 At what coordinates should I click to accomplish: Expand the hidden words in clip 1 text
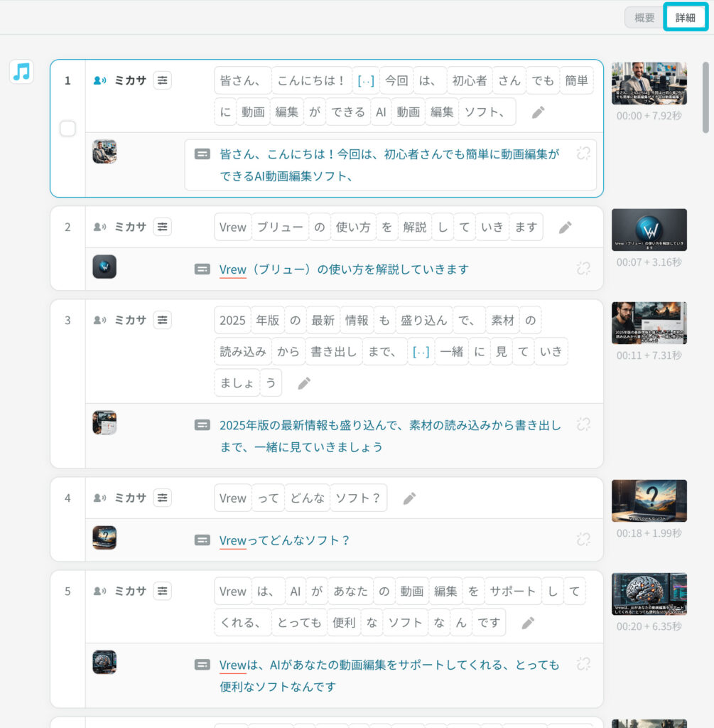[366, 80]
